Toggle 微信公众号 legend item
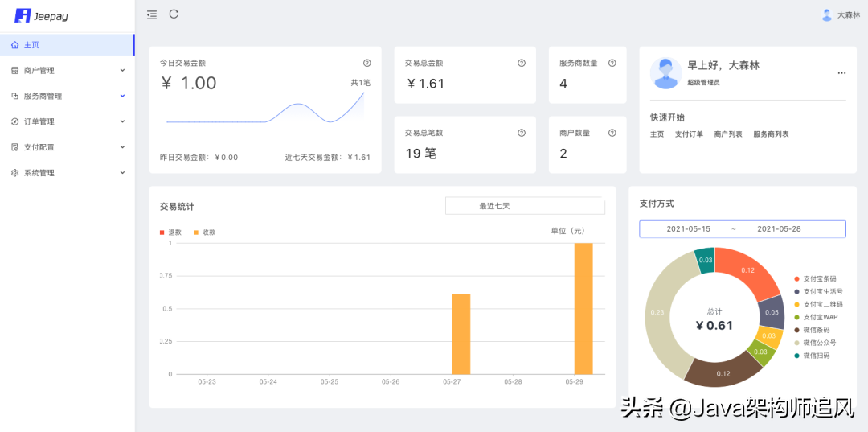This screenshot has height=432, width=868. 816,343
